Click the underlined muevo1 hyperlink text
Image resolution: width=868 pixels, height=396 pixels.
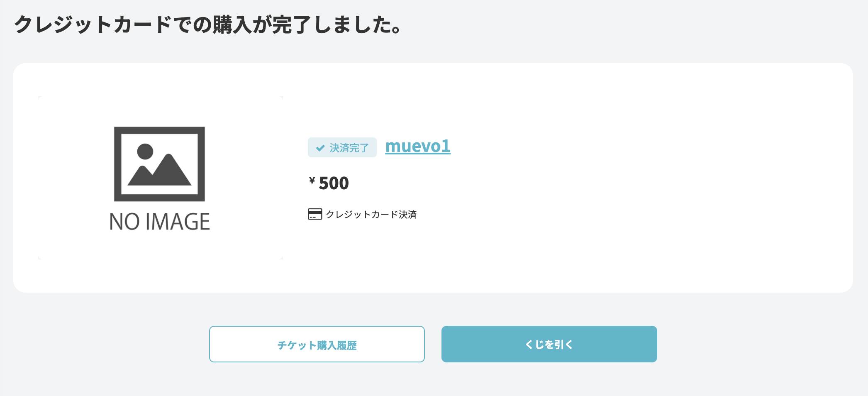tap(417, 147)
